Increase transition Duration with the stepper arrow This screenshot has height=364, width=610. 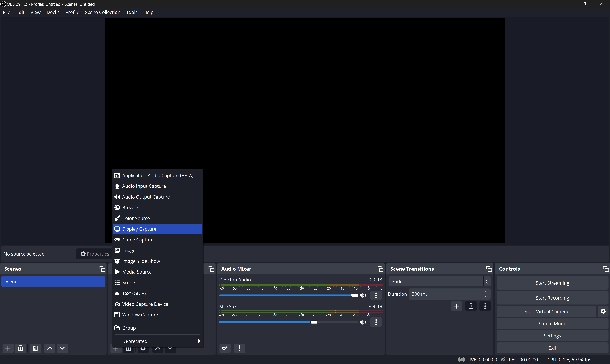click(487, 292)
